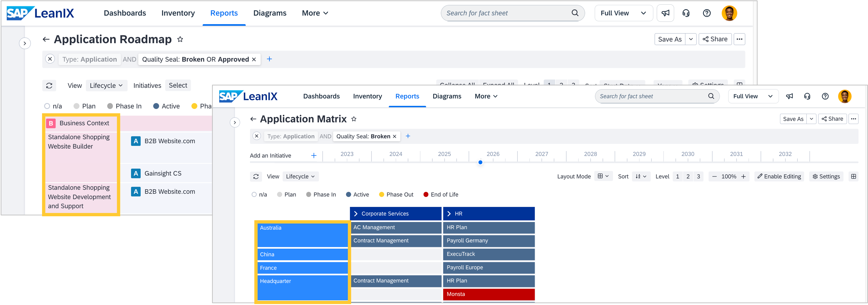Screen dimensions: 868x305
Task: Click the blue timeline marker near 2026
Action: click(x=481, y=163)
